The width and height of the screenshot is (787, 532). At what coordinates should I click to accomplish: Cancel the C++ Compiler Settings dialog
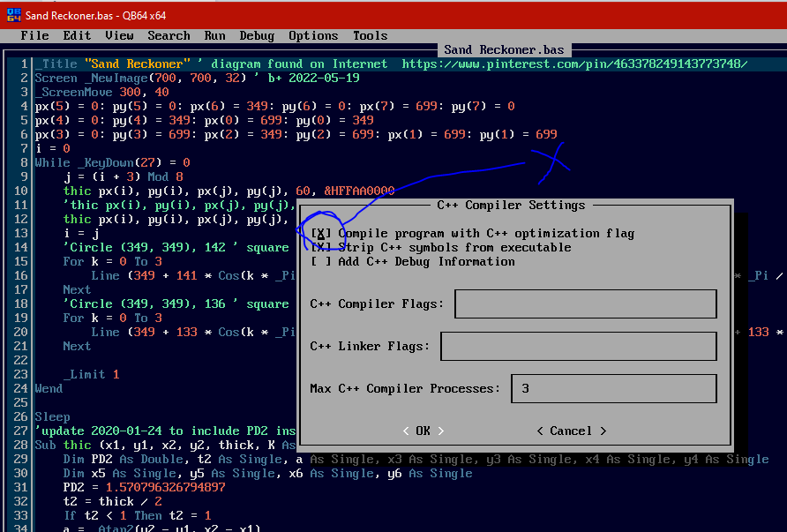pos(571,431)
